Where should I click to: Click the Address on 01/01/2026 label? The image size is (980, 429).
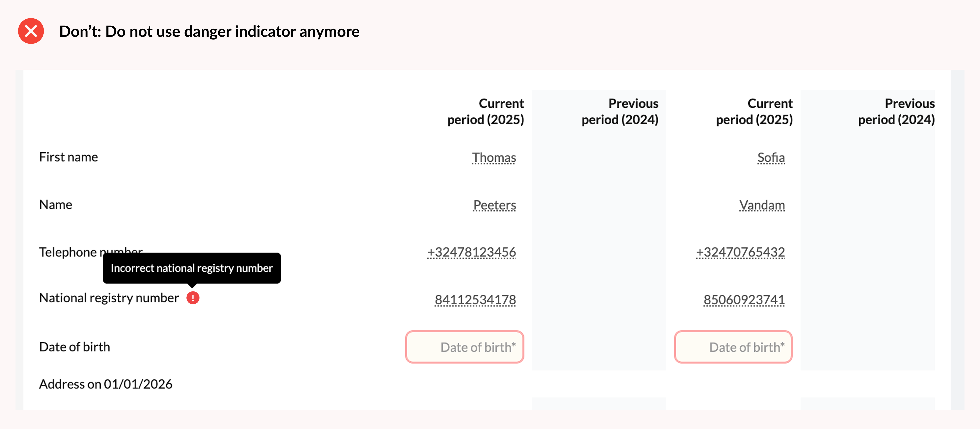pyautogui.click(x=106, y=384)
